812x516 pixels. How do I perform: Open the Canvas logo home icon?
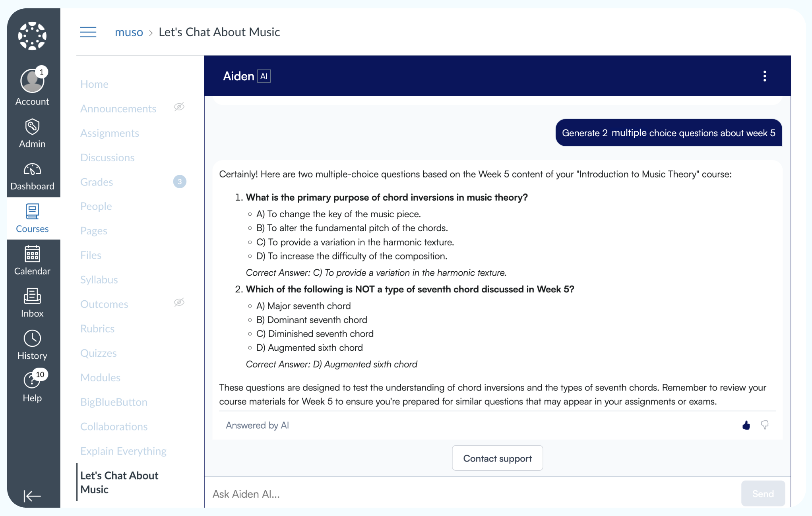coord(32,36)
